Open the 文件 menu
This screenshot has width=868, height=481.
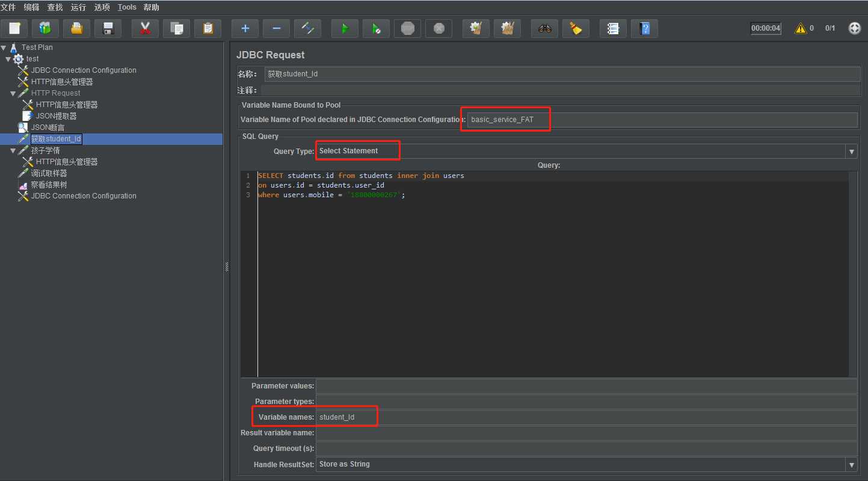pyautogui.click(x=8, y=7)
